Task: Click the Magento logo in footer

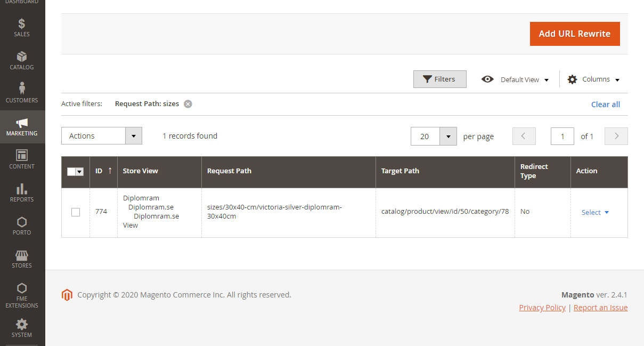Action: pos(67,295)
